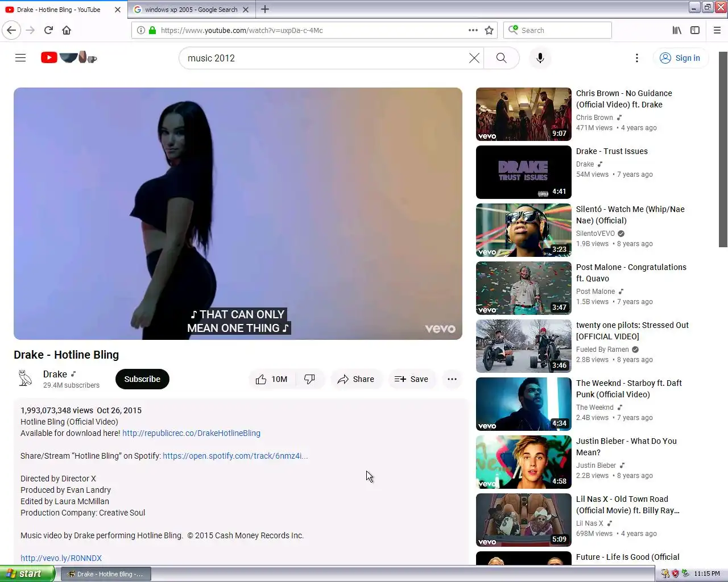This screenshot has width=728, height=582.
Task: Like the video with thumbs up
Action: [x=272, y=379]
